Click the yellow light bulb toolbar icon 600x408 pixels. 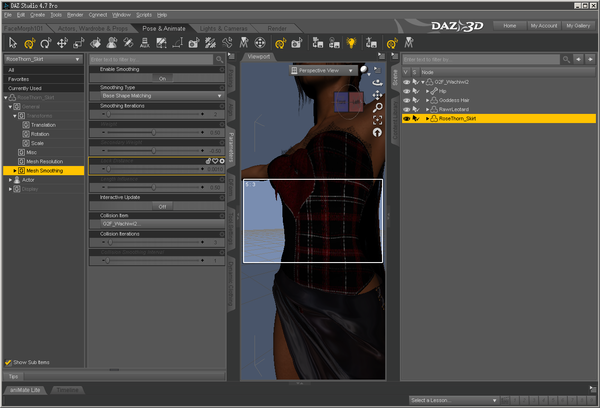351,43
